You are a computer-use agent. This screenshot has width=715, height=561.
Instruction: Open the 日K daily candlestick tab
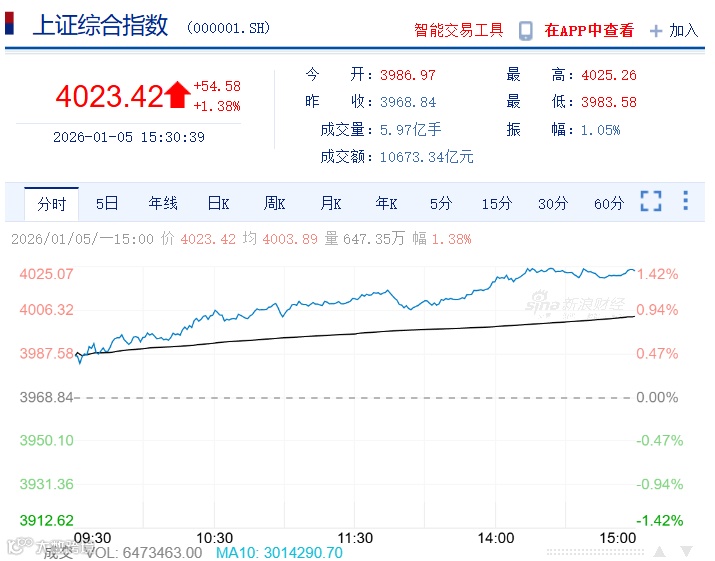pyautogui.click(x=218, y=203)
